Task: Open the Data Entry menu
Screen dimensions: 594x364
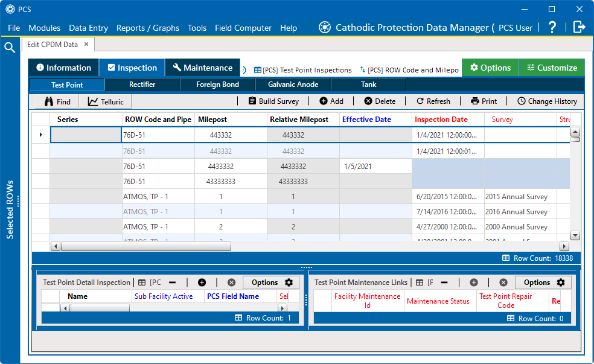Action: [x=88, y=28]
